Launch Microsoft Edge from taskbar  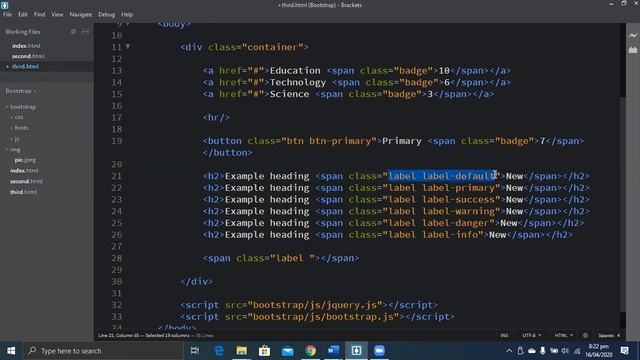pos(219,351)
